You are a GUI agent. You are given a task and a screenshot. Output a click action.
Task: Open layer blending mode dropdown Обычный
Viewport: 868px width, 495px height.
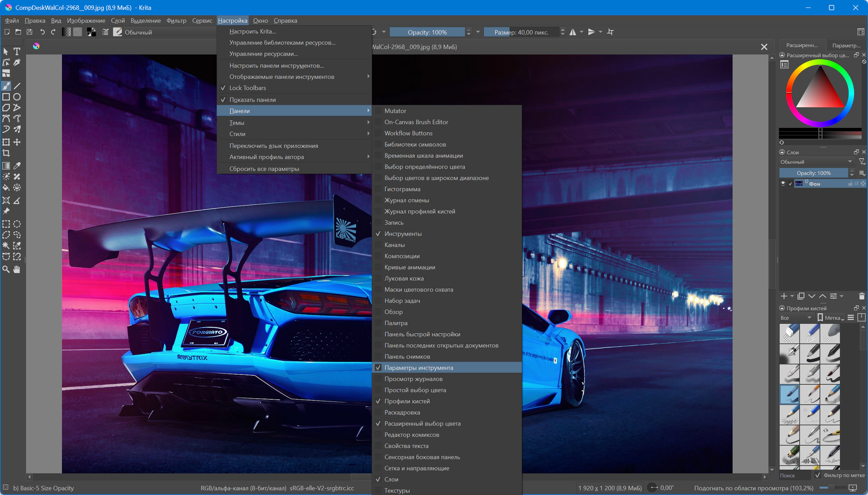816,162
